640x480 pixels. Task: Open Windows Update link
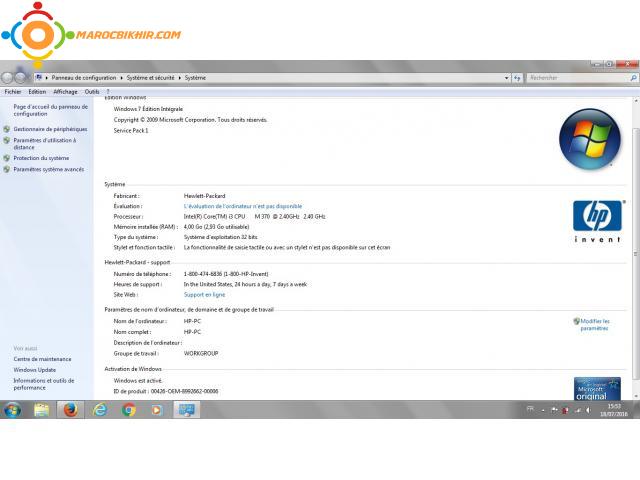click(35, 370)
